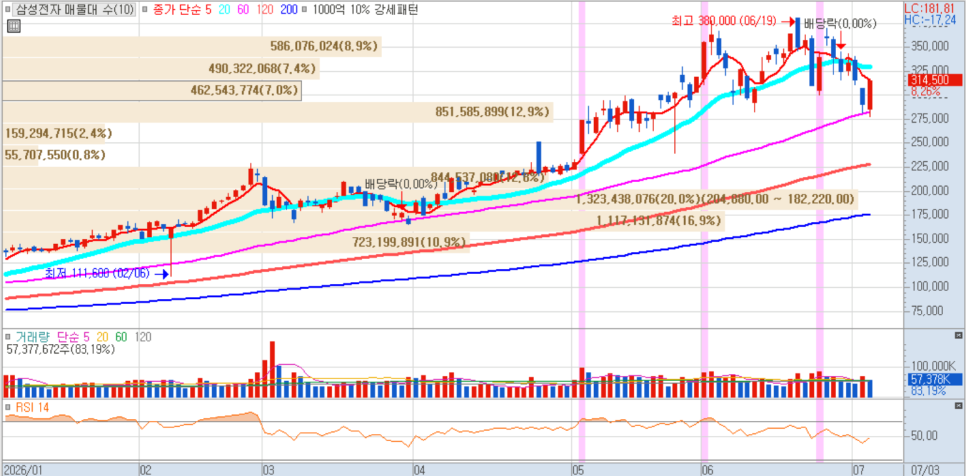Toggle the square marker before 거래량
The image size is (966, 476).
pos(7,337)
